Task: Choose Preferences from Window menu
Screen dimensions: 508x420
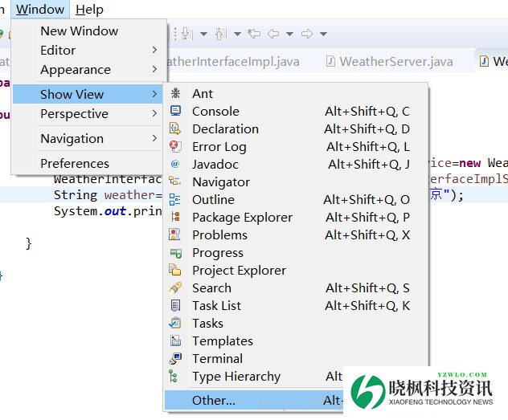Action: pyautogui.click(x=75, y=163)
